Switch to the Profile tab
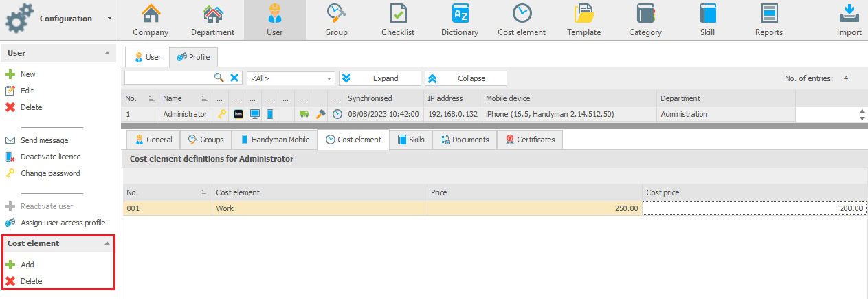 click(x=193, y=57)
